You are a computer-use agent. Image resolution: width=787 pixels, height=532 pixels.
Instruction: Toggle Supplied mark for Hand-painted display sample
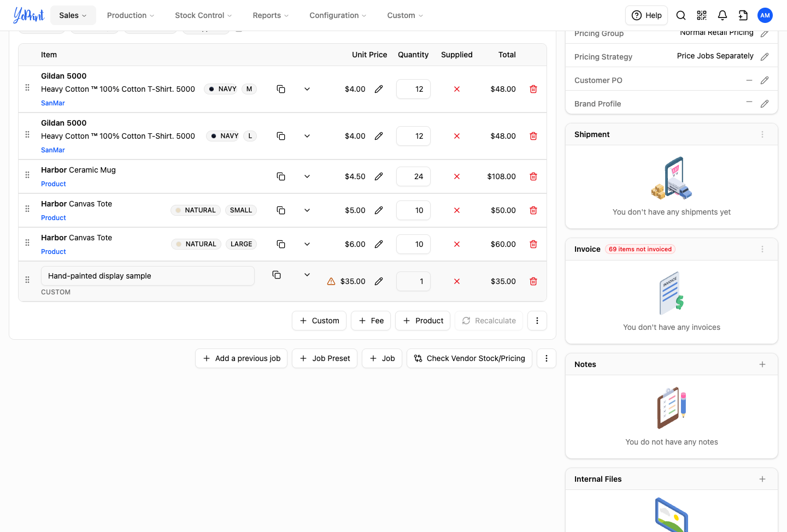click(457, 281)
